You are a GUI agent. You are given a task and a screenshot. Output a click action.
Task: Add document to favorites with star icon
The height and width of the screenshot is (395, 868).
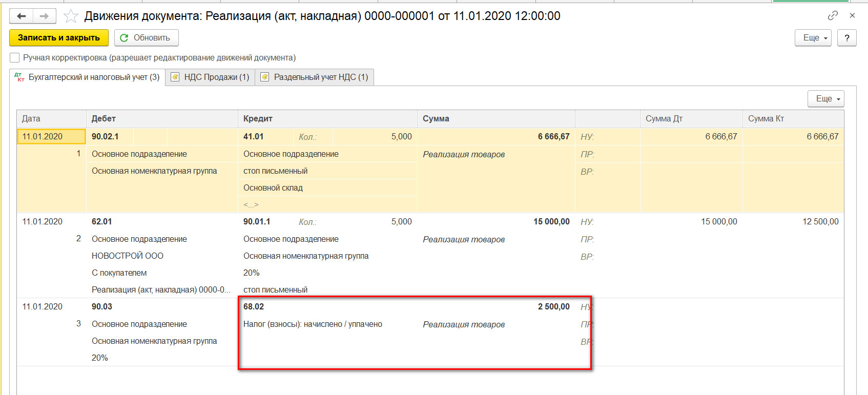pos(71,16)
